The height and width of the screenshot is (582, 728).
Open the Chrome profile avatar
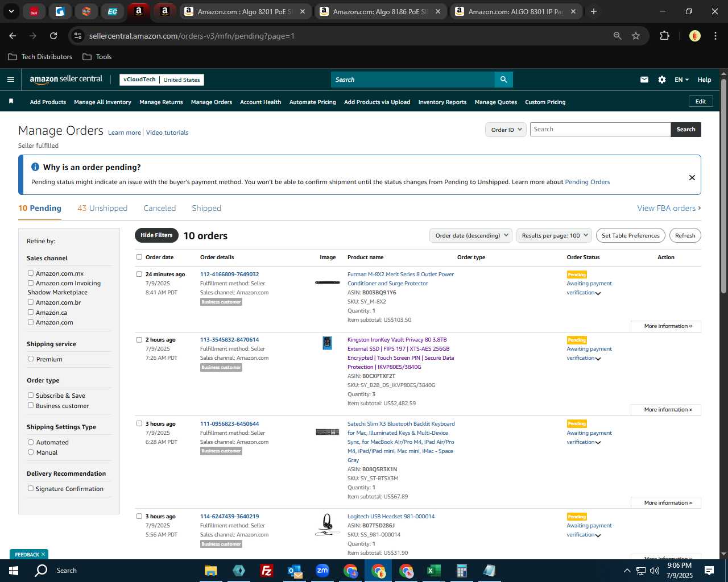point(695,36)
